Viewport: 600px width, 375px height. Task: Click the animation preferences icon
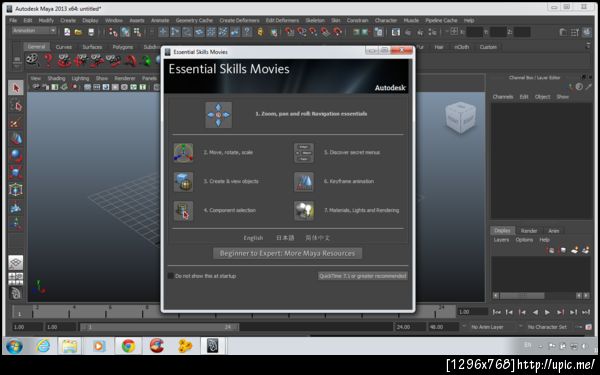pos(589,327)
